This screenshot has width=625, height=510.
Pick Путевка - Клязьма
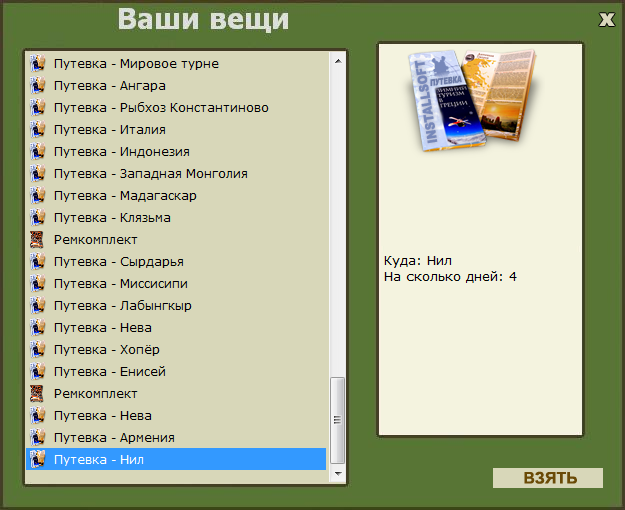coord(176,218)
